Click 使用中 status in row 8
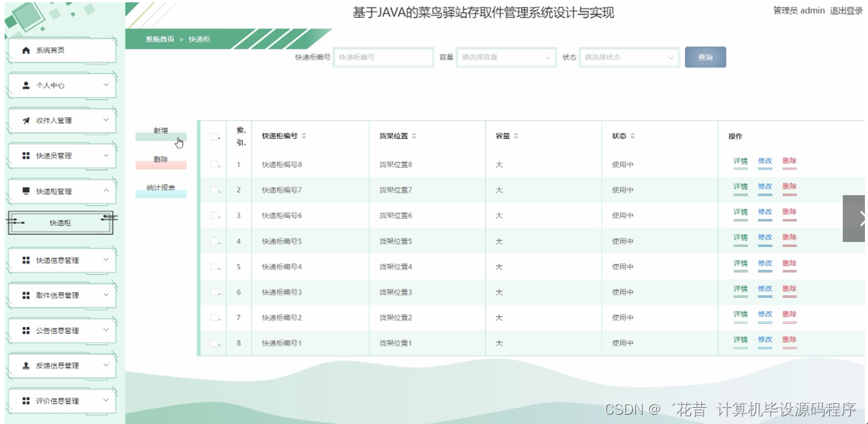This screenshot has height=424, width=868. [623, 343]
